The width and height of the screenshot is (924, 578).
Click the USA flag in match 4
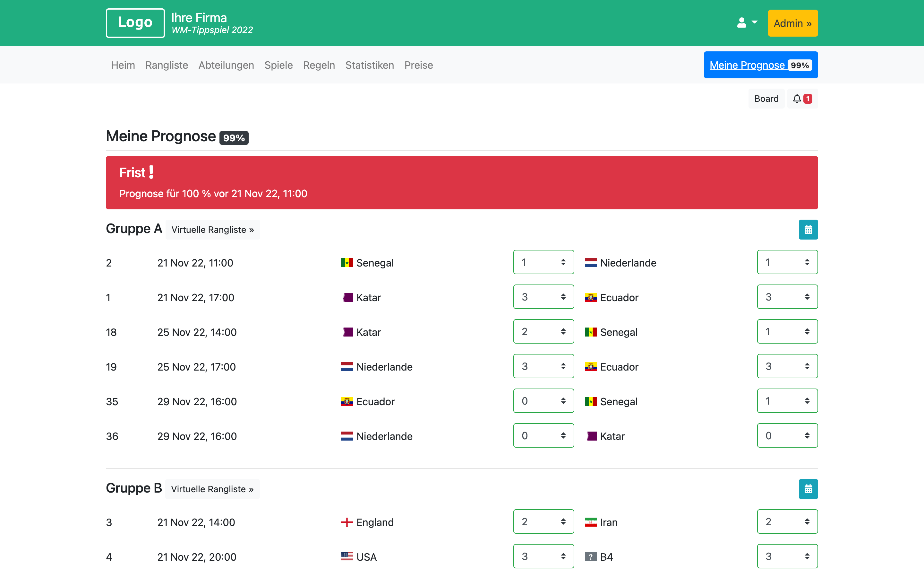[347, 557]
